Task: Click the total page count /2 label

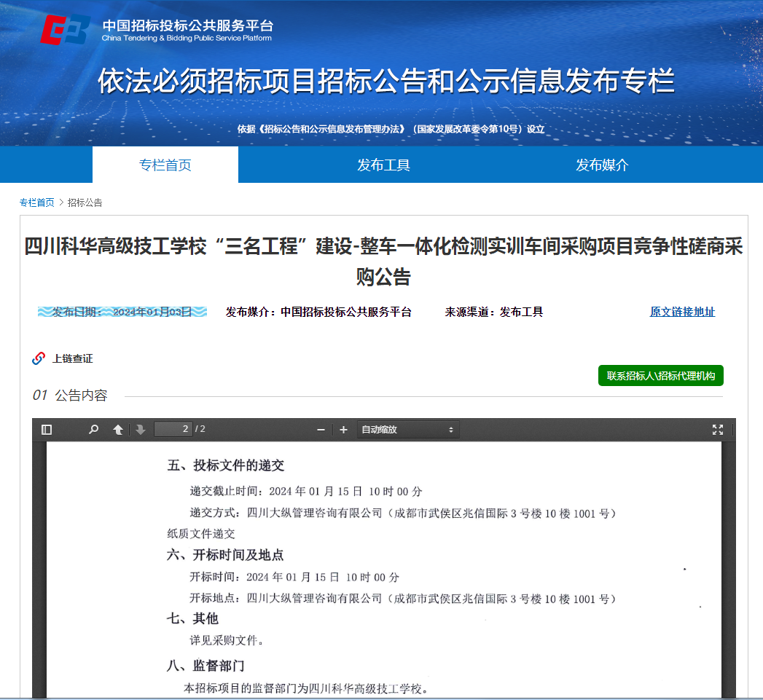Action: [200, 429]
